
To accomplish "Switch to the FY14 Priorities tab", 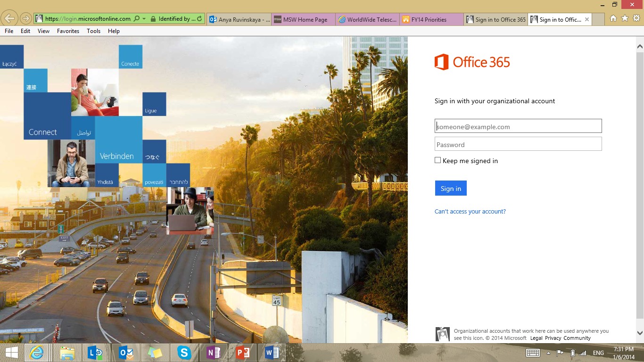I will [x=432, y=19].
